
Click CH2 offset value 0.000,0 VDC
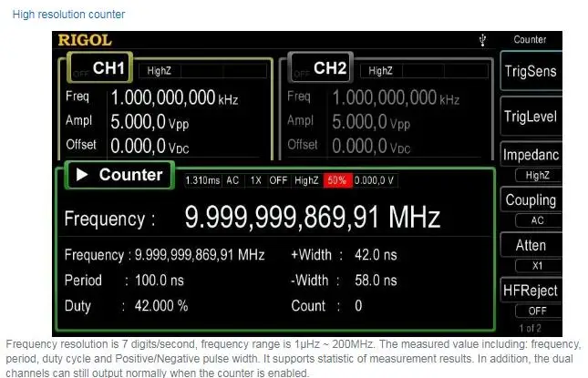(371, 146)
